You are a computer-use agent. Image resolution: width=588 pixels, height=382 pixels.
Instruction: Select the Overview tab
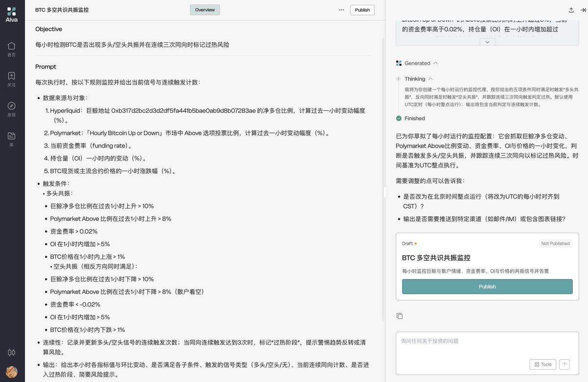pos(205,10)
